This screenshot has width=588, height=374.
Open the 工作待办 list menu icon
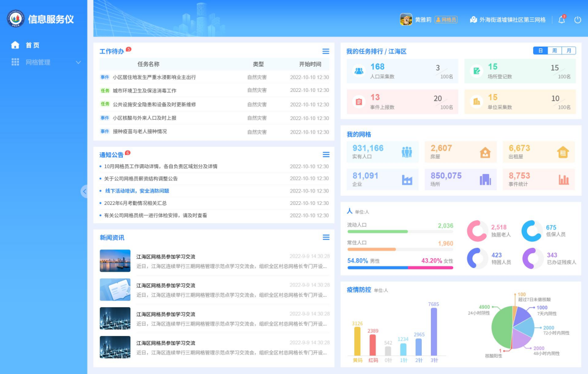pos(326,52)
